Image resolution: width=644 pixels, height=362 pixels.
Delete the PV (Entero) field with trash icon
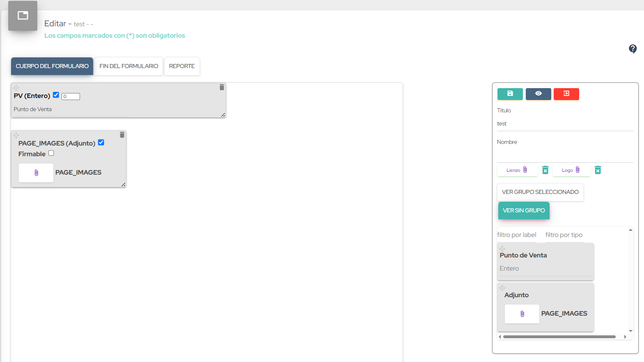pos(222,87)
